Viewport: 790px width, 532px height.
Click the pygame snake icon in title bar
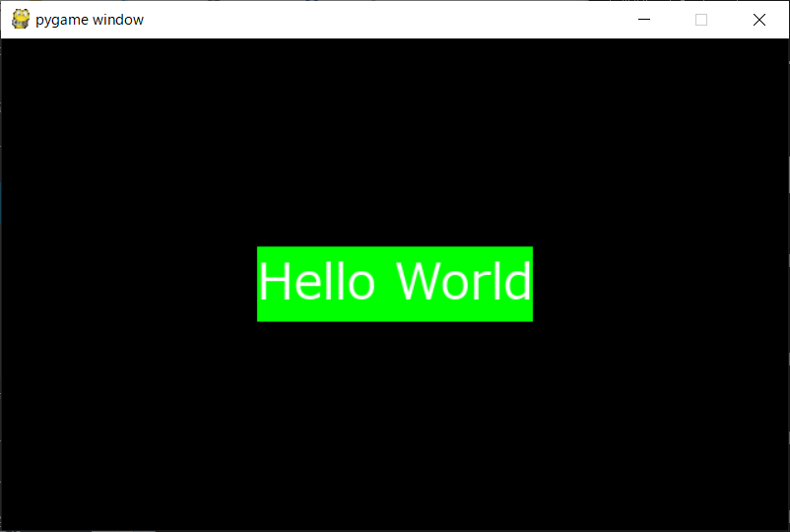pyautogui.click(x=21, y=19)
